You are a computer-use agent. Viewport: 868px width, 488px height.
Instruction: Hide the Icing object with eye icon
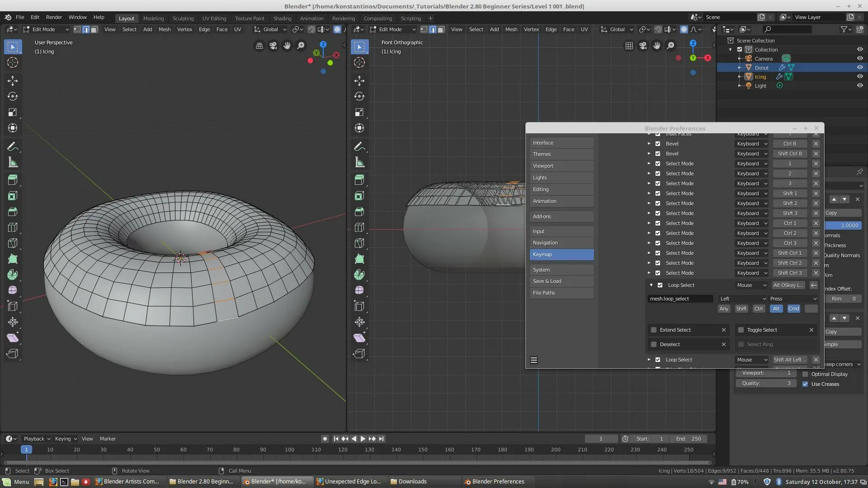[859, 76]
